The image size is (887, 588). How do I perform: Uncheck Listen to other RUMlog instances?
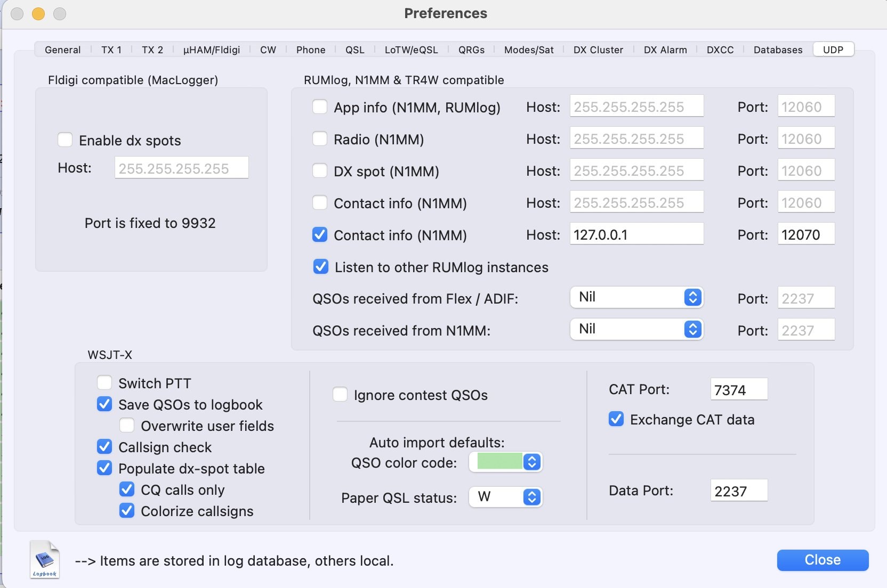click(x=320, y=267)
